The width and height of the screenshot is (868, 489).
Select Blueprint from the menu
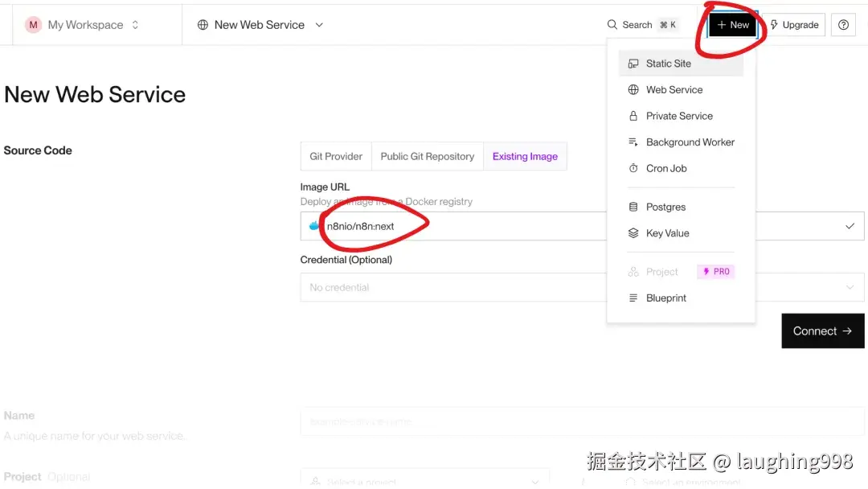(x=681, y=298)
